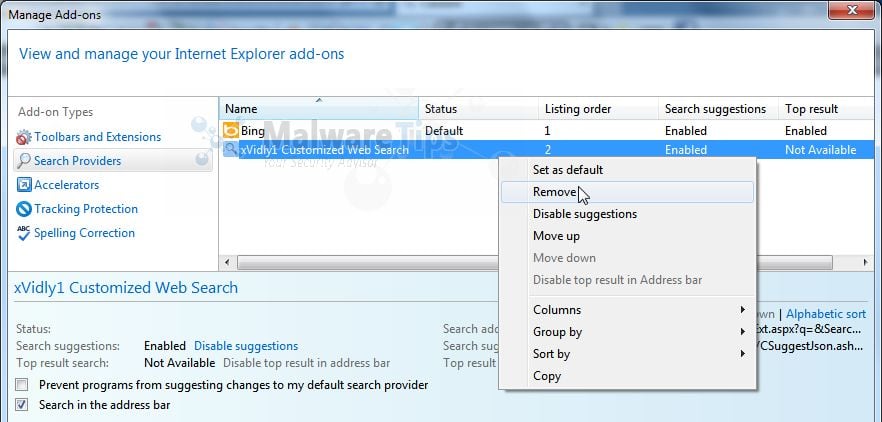Viewport: 882px width, 422px height.
Task: Click horizontal scrollbar right arrow
Action: click(865, 263)
